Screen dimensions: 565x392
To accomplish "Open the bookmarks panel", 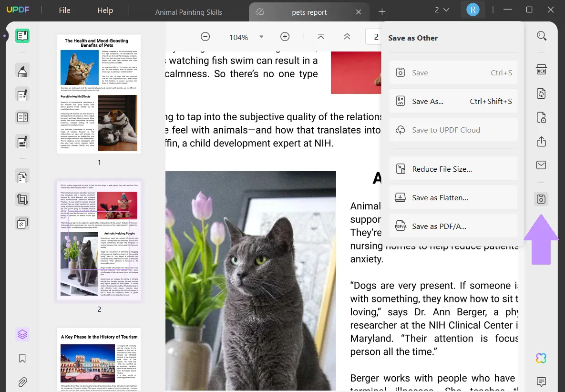I will pyautogui.click(x=22, y=358).
